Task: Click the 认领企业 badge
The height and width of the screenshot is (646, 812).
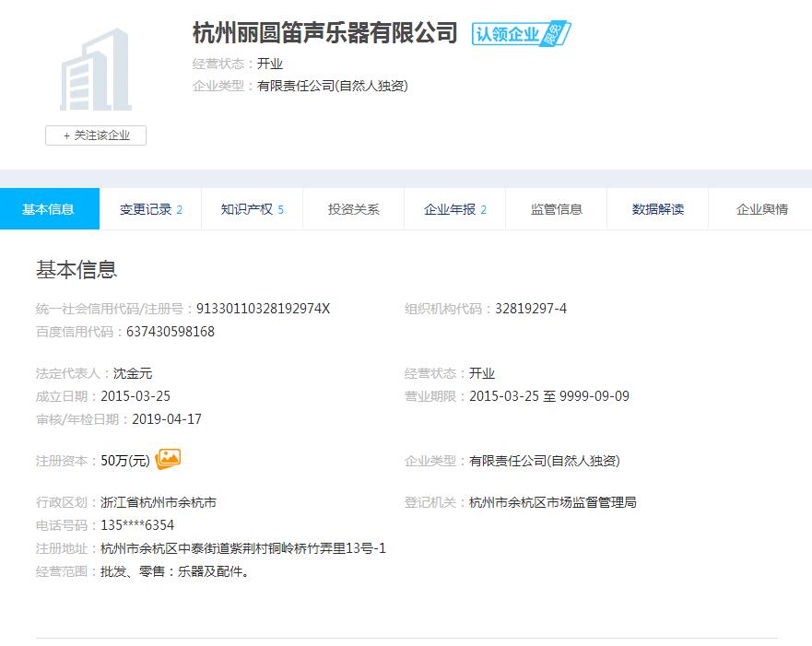Action: click(521, 34)
